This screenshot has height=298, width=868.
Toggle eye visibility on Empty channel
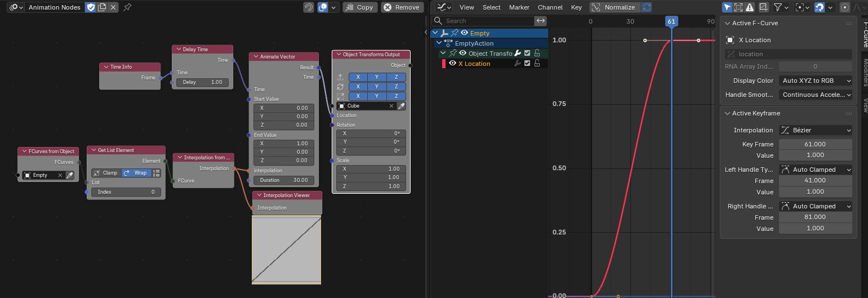tap(464, 33)
